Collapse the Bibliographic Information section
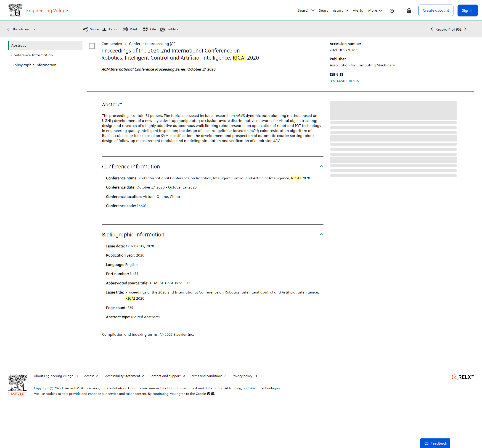Screen dimensions: 482x448 pyautogui.click(x=321, y=235)
